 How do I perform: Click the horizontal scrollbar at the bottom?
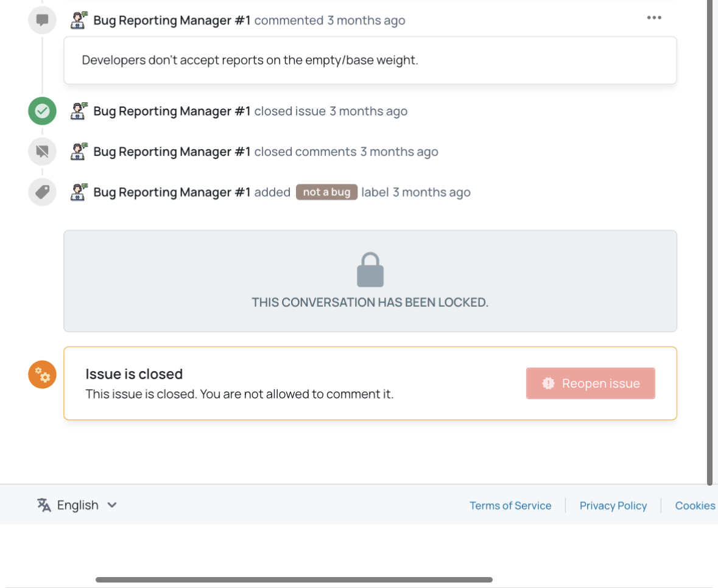pos(294,580)
